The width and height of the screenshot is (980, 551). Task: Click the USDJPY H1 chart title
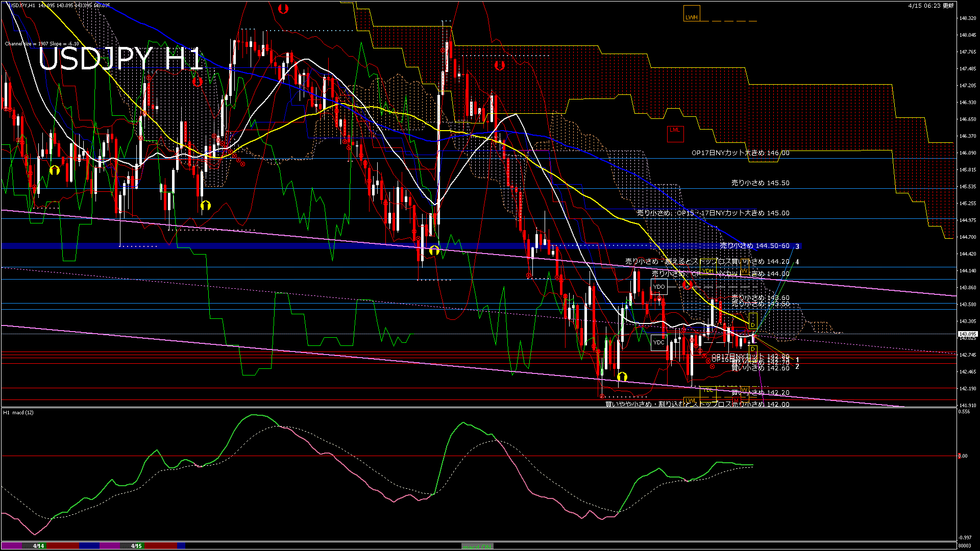point(121,59)
